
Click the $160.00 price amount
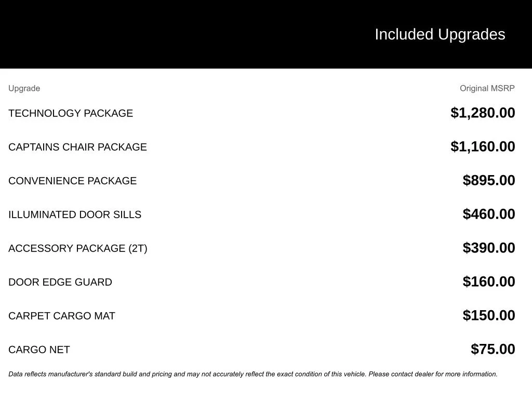coord(488,282)
